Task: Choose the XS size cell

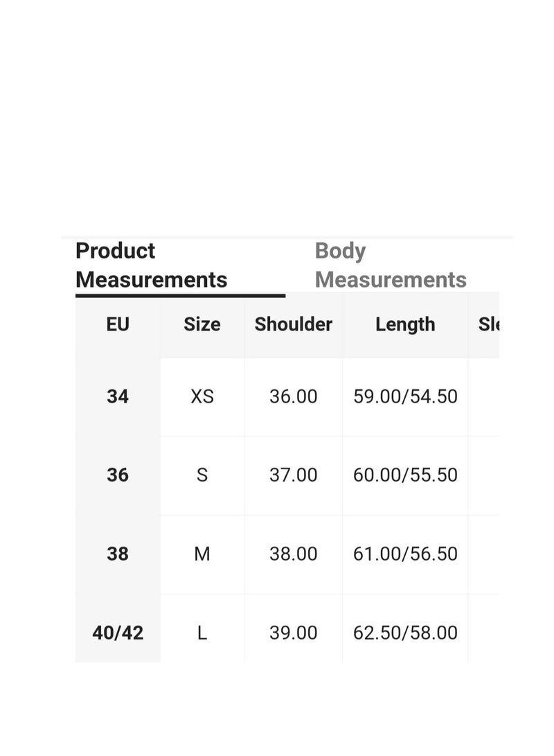Action: 202,397
